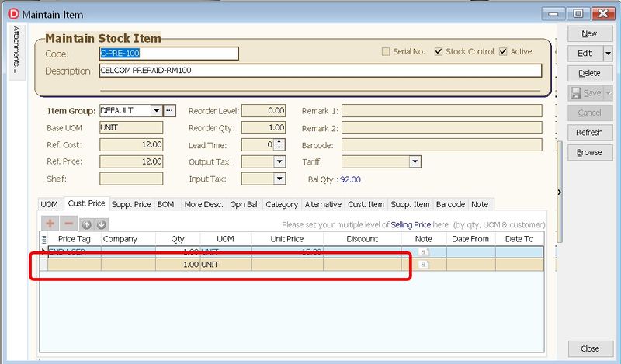The image size is (621, 364).
Task: Click the remove row minus icon
Action: (68, 224)
